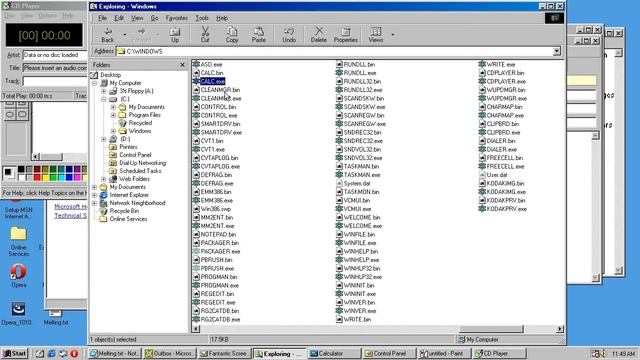Expand the Program Files folder node
The image size is (640, 360).
click(x=113, y=115)
